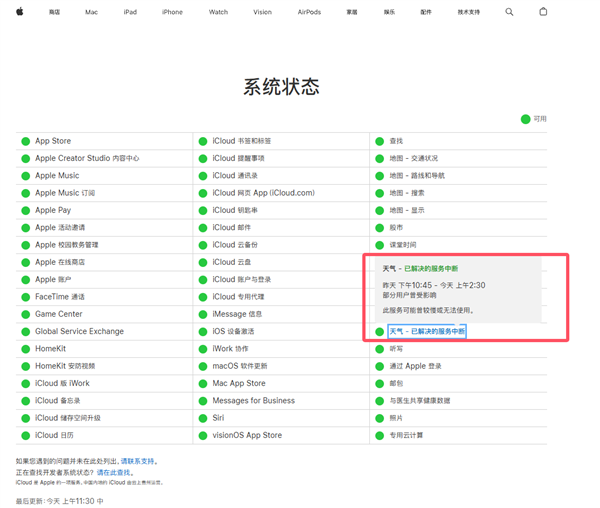600x508 pixels.
Task: Click green status dot beside Siri
Action: (203, 418)
